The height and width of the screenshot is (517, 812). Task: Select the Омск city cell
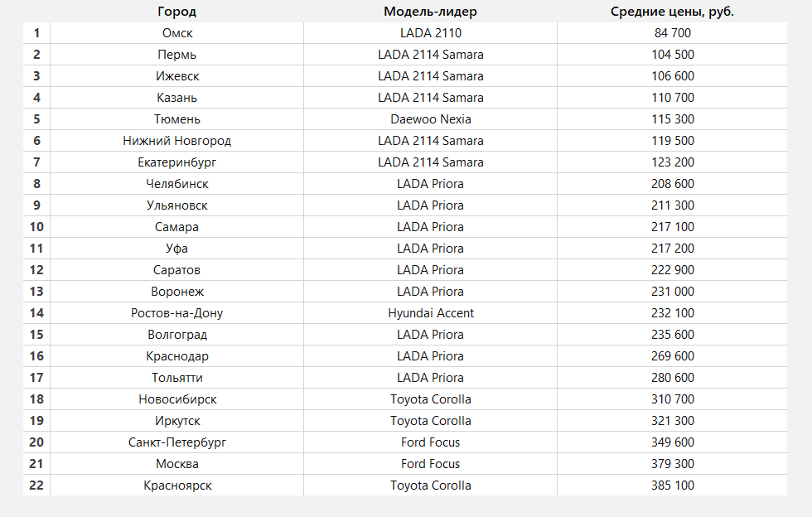[x=177, y=33]
